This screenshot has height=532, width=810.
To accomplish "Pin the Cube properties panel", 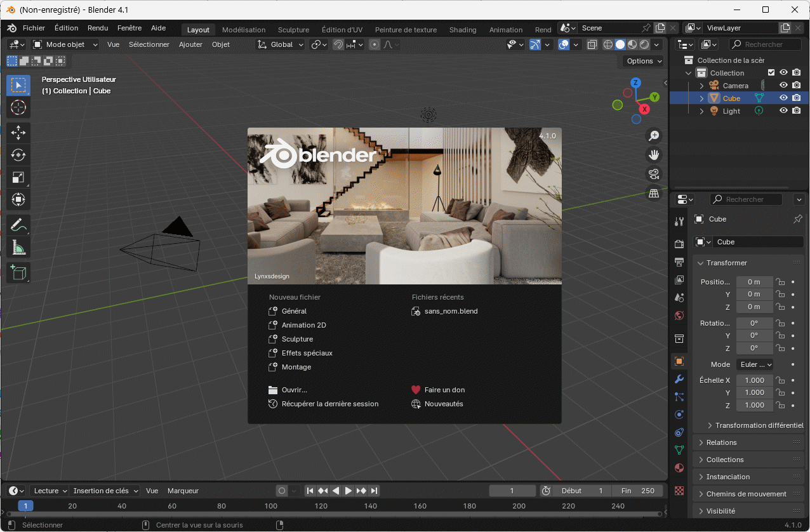I will [x=798, y=219].
